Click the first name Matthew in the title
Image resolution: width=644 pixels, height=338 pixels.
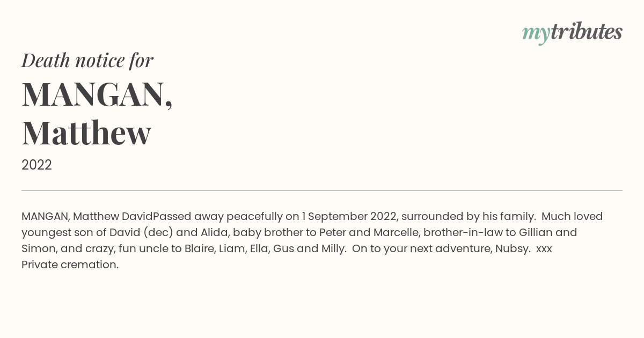pyautogui.click(x=86, y=133)
